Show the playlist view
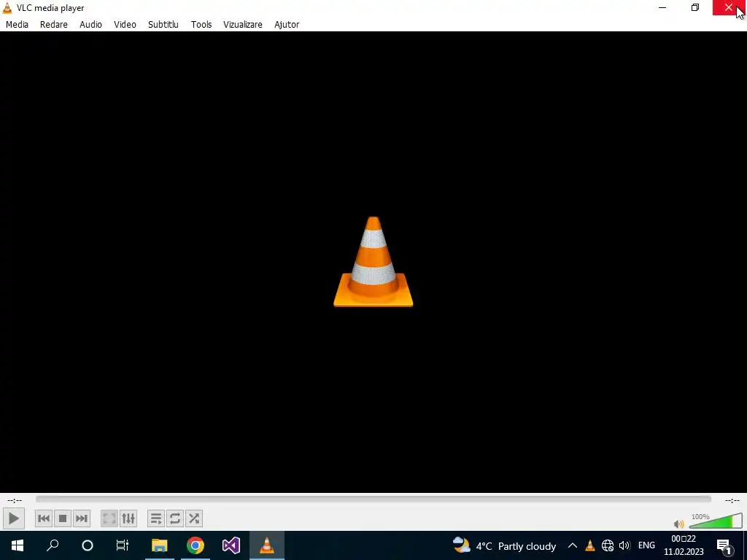Image resolution: width=747 pixels, height=560 pixels. coord(156,518)
